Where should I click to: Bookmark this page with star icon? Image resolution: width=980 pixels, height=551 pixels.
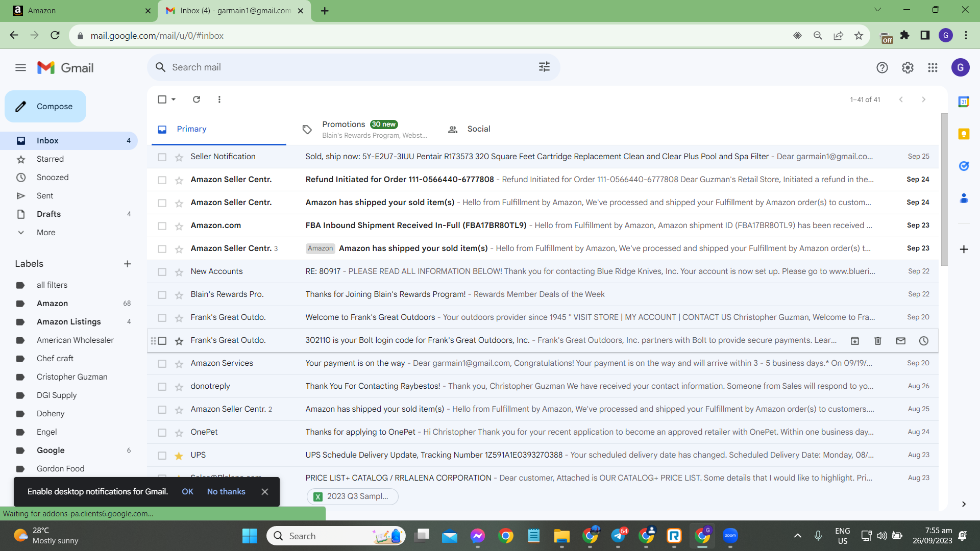[x=859, y=36]
